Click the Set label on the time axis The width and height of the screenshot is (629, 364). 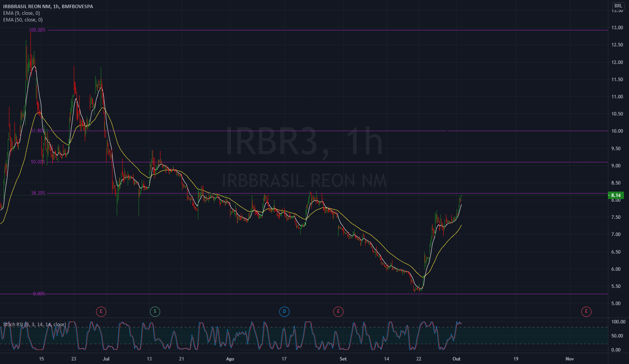point(343,359)
